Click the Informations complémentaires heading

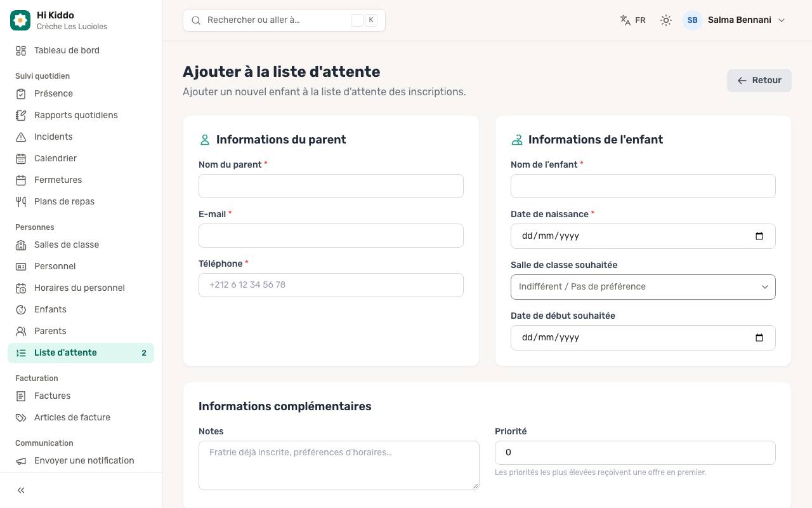pyautogui.click(x=285, y=406)
